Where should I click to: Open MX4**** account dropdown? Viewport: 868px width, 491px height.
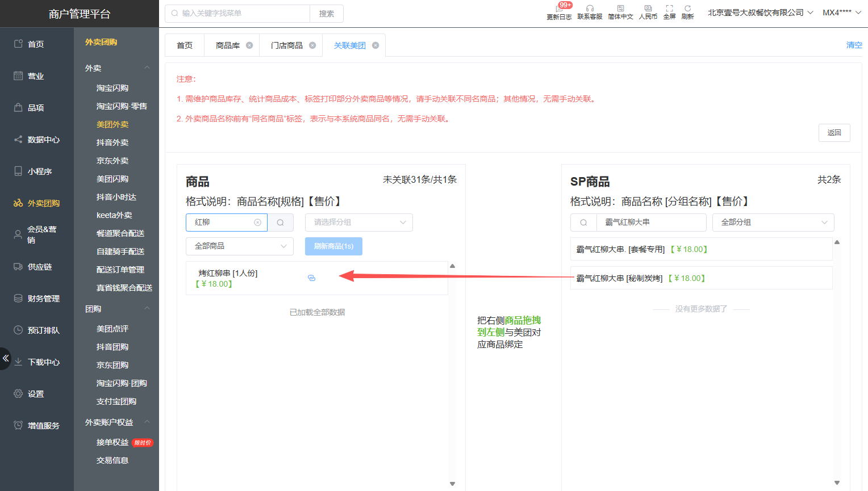tap(841, 12)
